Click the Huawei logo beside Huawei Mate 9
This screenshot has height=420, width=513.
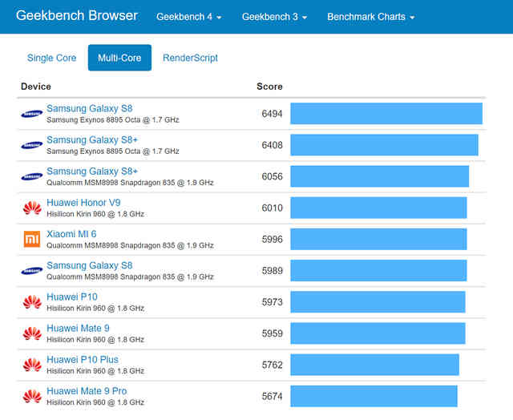tap(32, 333)
